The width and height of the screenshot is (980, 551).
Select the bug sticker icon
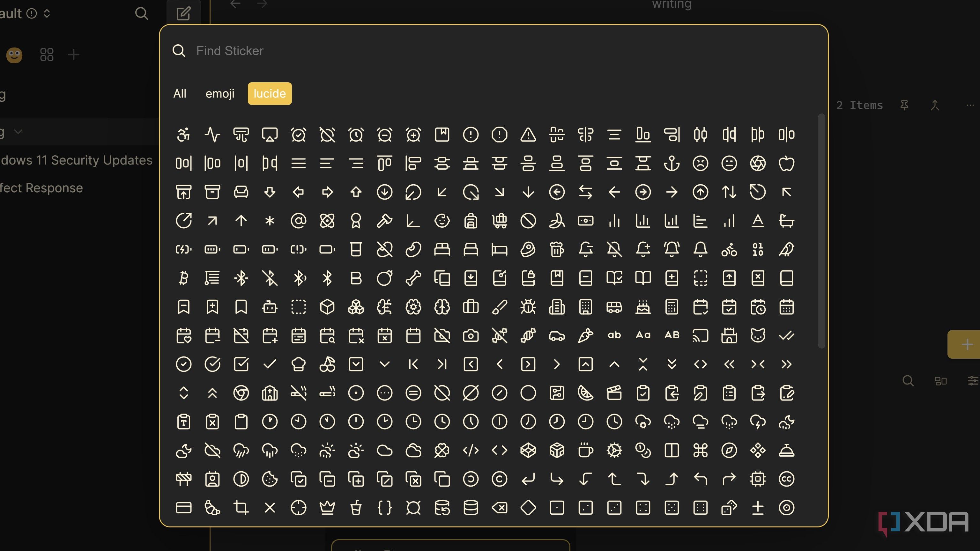tap(528, 307)
